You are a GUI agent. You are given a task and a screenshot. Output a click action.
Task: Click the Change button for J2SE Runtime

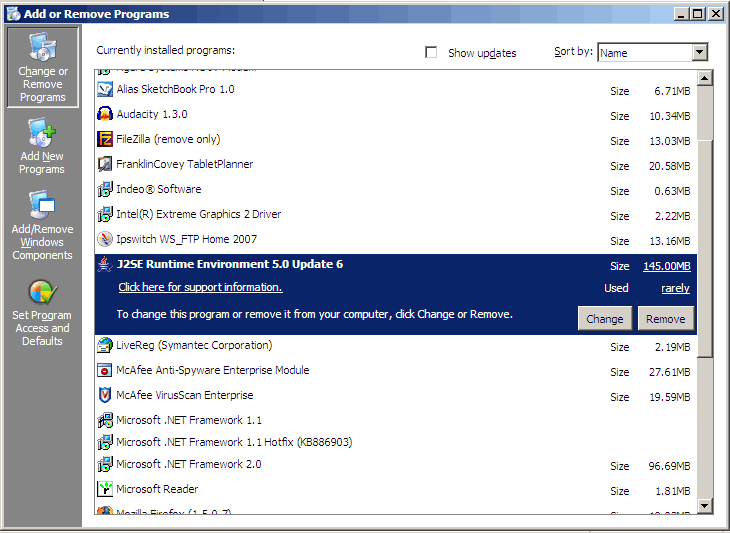[x=604, y=318]
